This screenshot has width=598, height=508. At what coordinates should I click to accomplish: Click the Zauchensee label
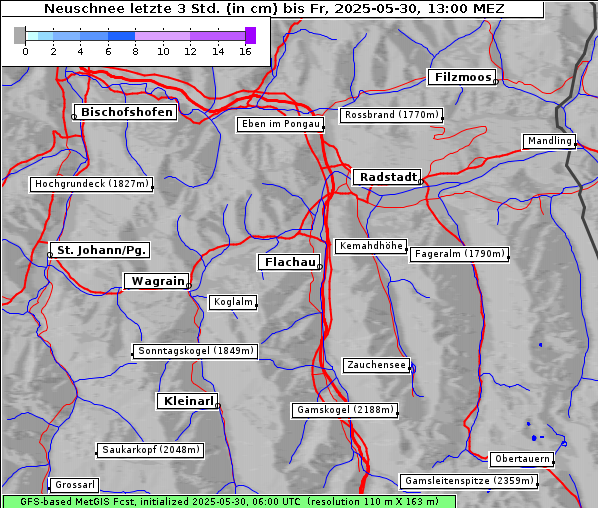pyautogui.click(x=376, y=365)
